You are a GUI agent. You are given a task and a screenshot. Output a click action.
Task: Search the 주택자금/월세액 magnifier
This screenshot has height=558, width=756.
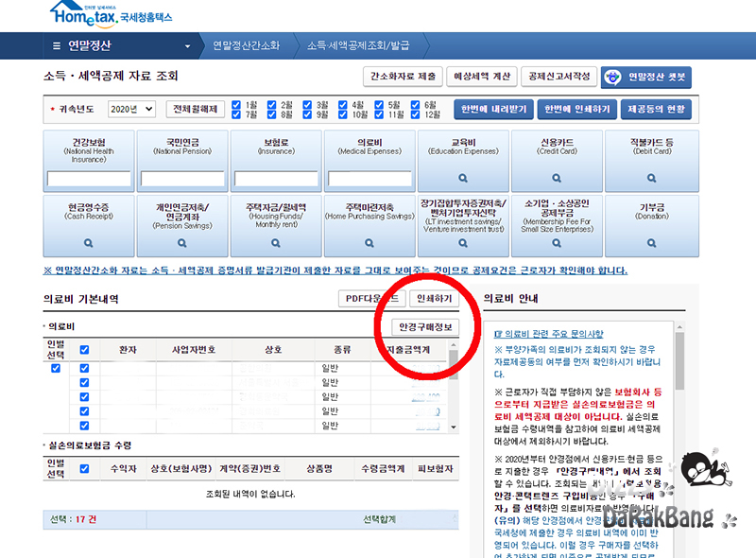[275, 243]
